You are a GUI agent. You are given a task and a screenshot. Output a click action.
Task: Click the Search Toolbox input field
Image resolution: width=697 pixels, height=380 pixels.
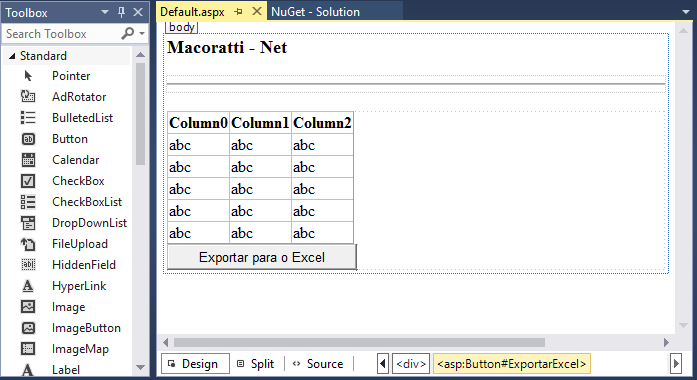[62, 34]
